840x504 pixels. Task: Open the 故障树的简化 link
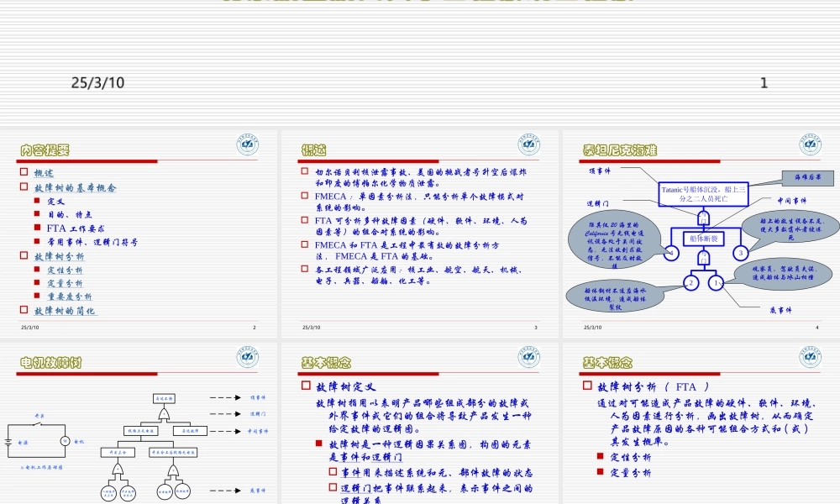pos(65,311)
